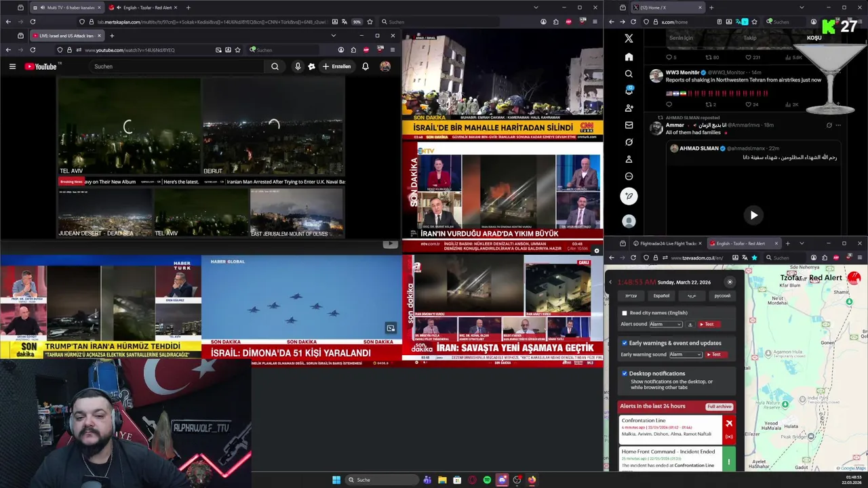Switch Tzofar language to Español
Image resolution: width=868 pixels, height=488 pixels.
tap(661, 296)
